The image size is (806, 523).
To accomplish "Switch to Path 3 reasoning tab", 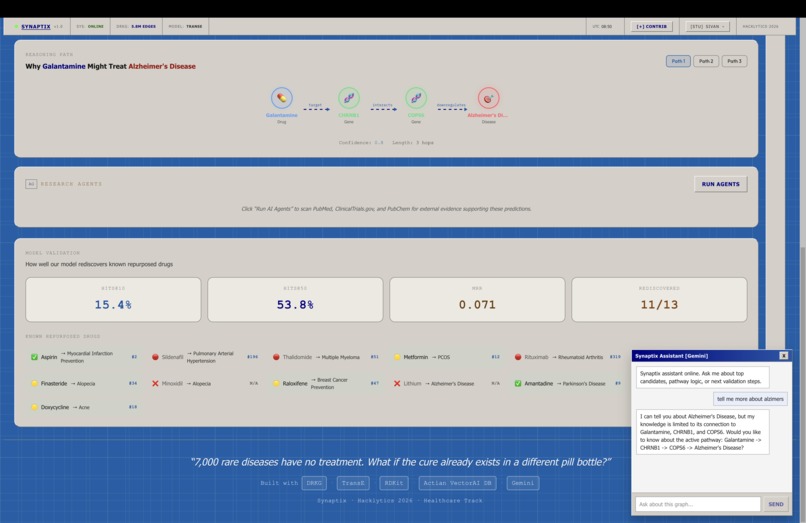I will point(734,61).
